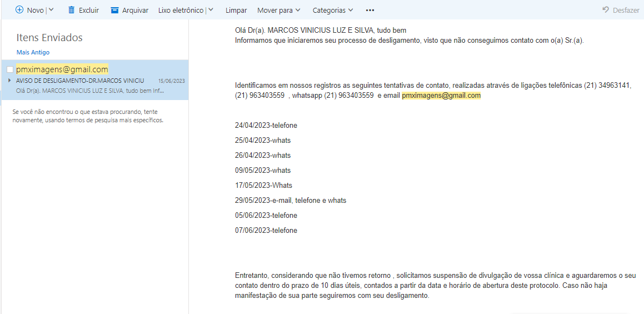This screenshot has width=644, height=314.
Task: Open the Categorias dropdown menu
Action: pos(333,10)
